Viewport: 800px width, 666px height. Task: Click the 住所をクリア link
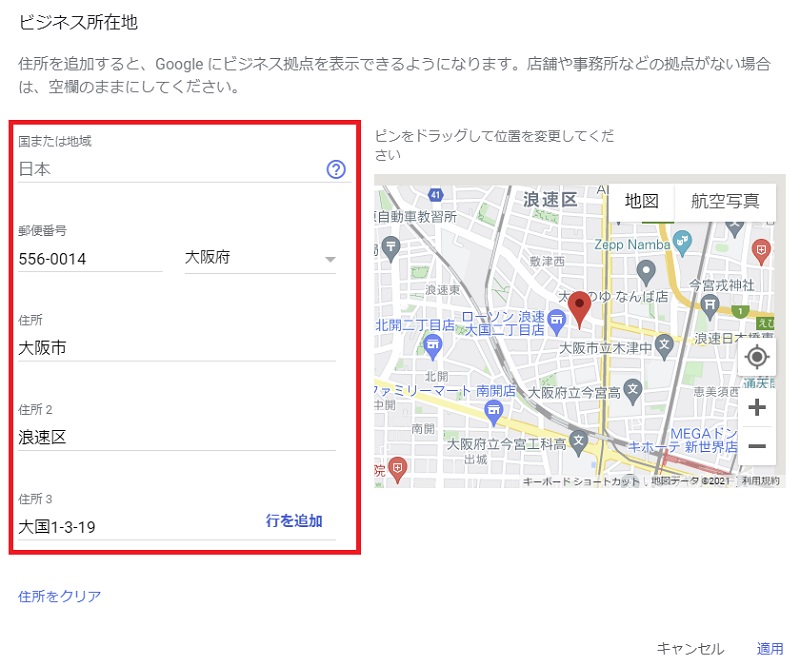point(60,596)
